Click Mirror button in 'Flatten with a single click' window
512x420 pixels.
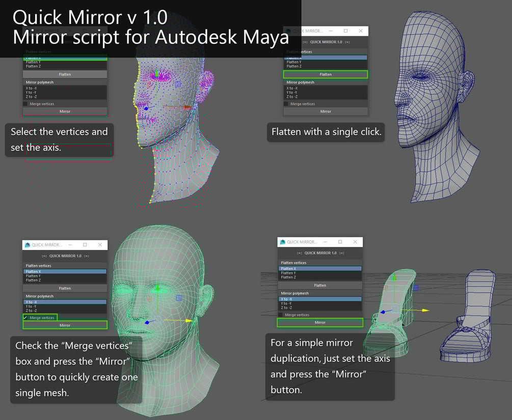pos(325,111)
